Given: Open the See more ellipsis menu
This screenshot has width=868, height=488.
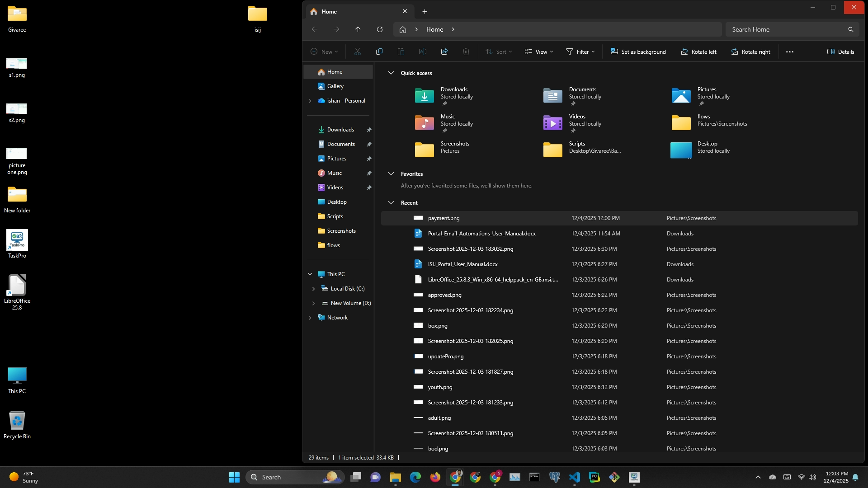Looking at the screenshot, I should 789,52.
